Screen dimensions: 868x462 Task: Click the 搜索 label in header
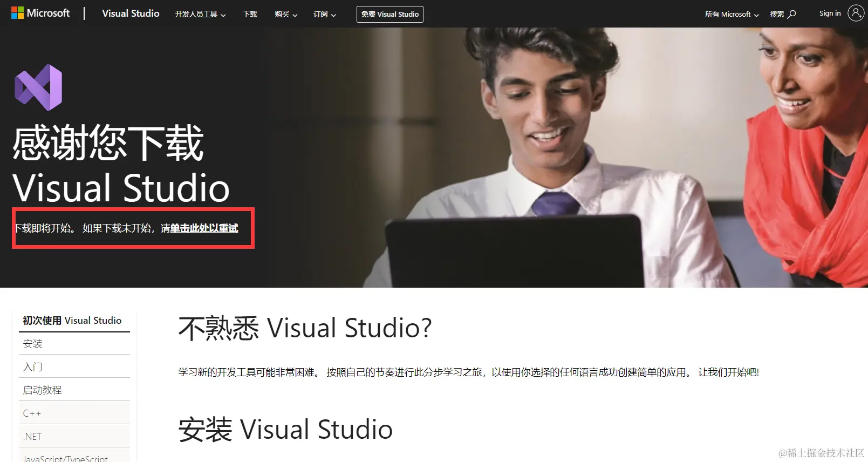pos(777,14)
